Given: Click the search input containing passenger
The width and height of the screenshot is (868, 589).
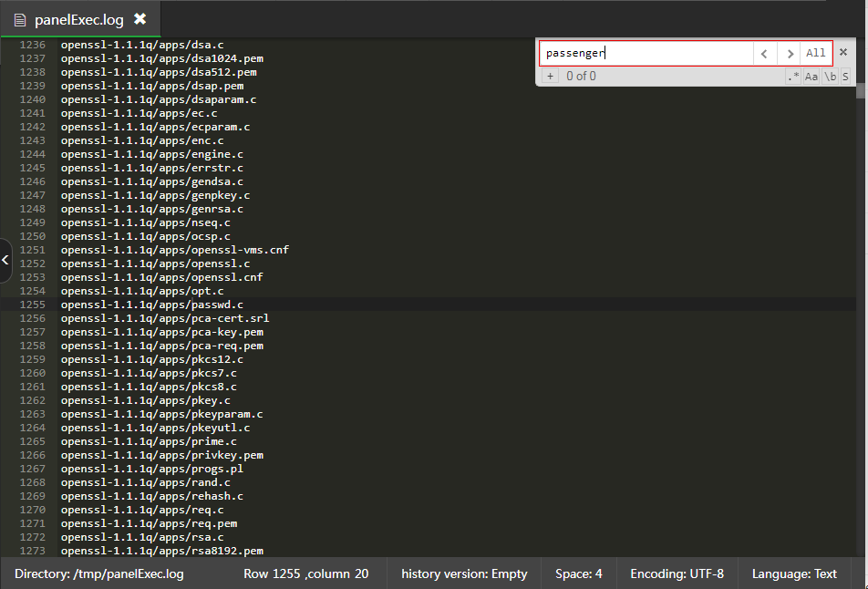Looking at the screenshot, I should [x=646, y=53].
